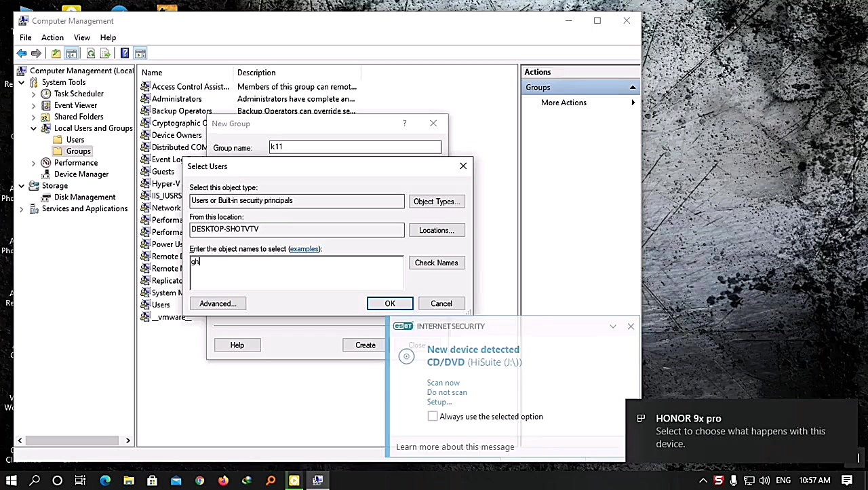The image size is (868, 490).
Task: Click the Check Names button
Action: point(436,263)
